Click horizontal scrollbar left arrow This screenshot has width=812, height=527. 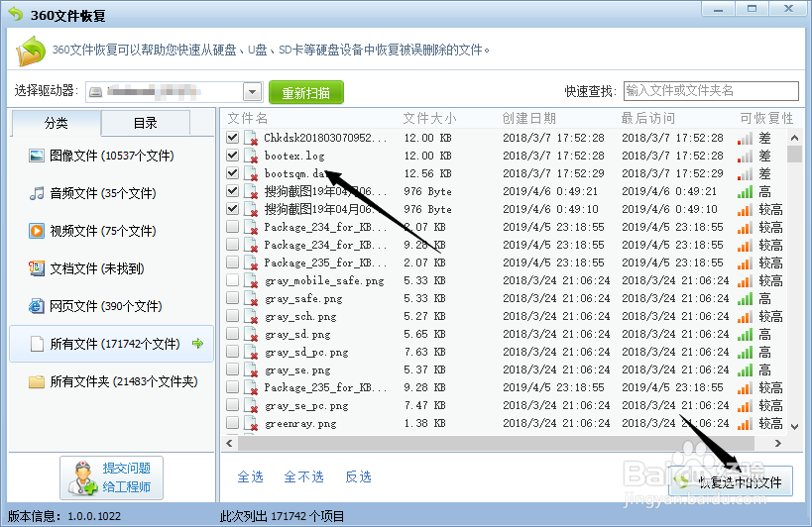tap(229, 443)
